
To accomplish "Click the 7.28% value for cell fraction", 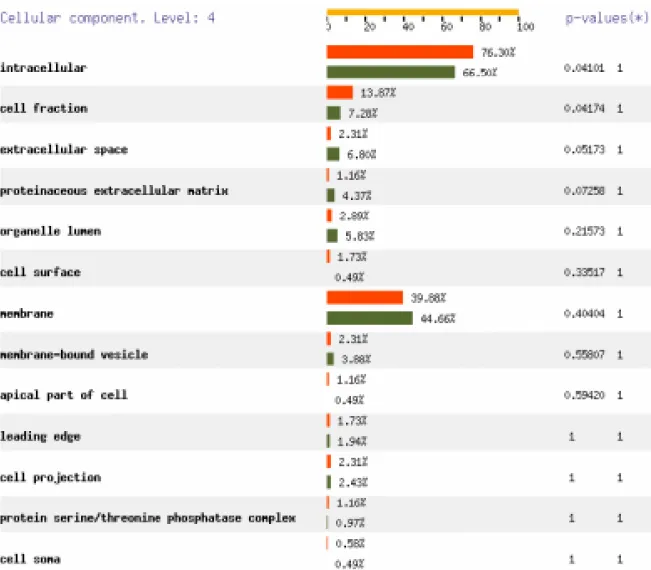I will click(x=363, y=113).
